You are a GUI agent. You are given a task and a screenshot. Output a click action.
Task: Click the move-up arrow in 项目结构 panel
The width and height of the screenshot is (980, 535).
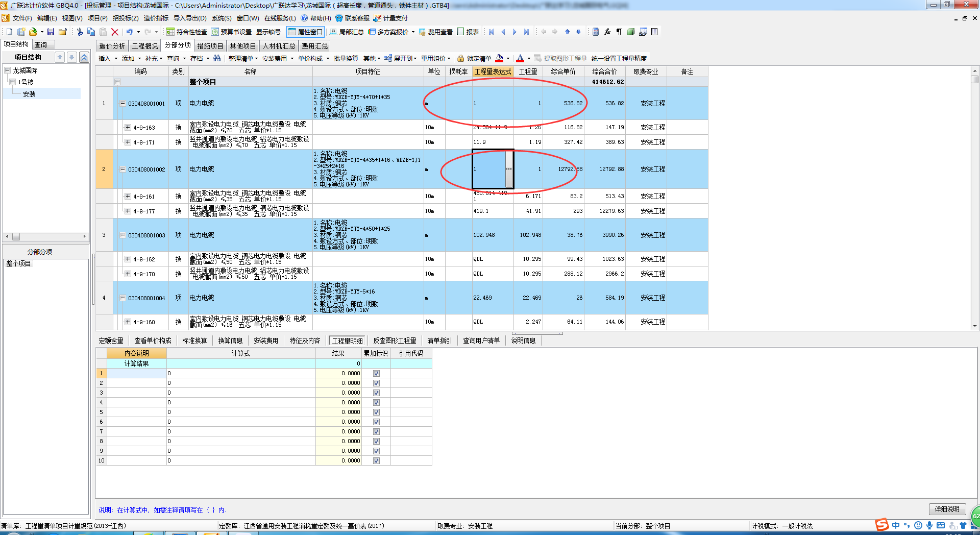pos(60,57)
